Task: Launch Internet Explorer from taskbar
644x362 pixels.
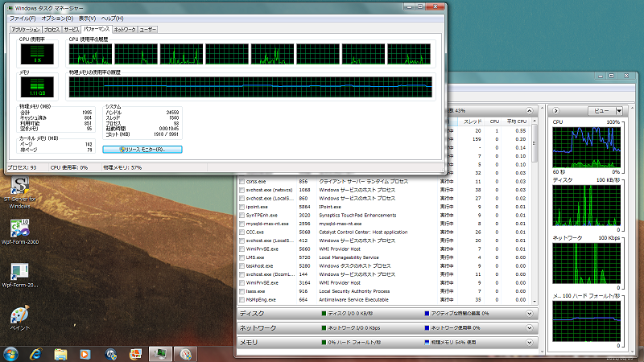Action: point(35,354)
